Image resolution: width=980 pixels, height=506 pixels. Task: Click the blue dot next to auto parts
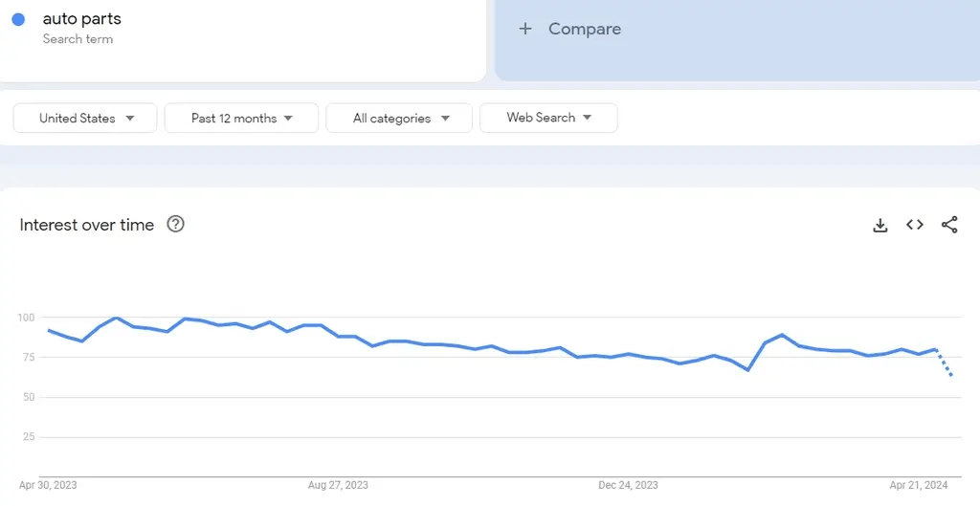18,19
